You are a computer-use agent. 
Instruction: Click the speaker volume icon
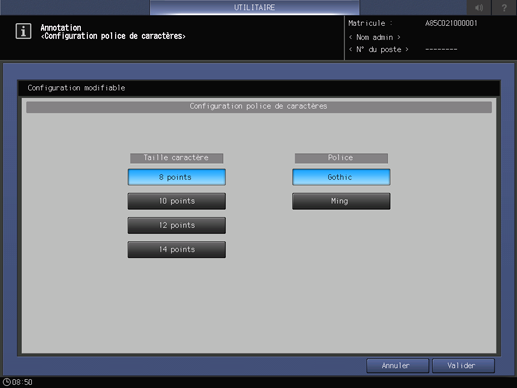479,7
